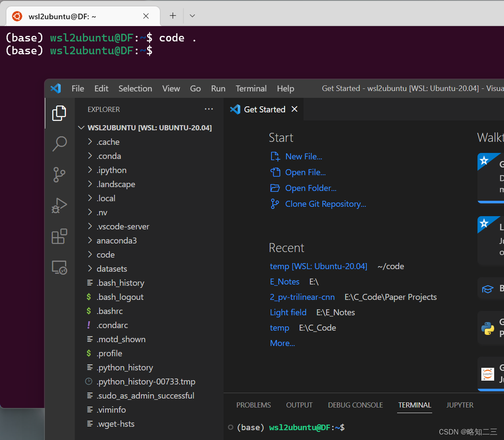The image size is (504, 440).
Task: Click the More... recent link
Action: [282, 343]
